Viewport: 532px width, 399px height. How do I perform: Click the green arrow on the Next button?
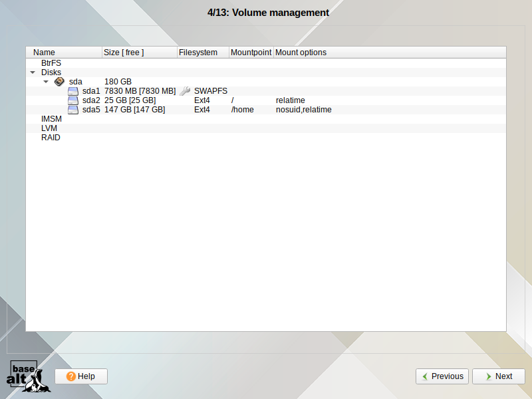click(x=488, y=376)
